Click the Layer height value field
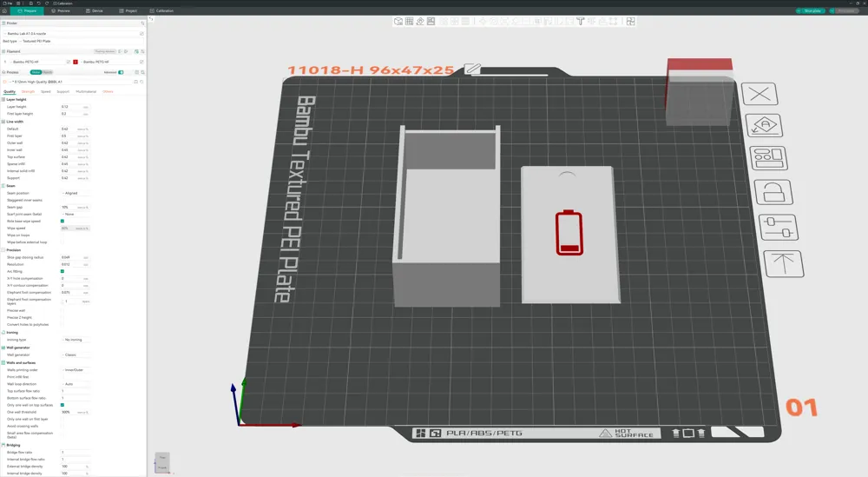Image resolution: width=868 pixels, height=477 pixels. coord(75,106)
